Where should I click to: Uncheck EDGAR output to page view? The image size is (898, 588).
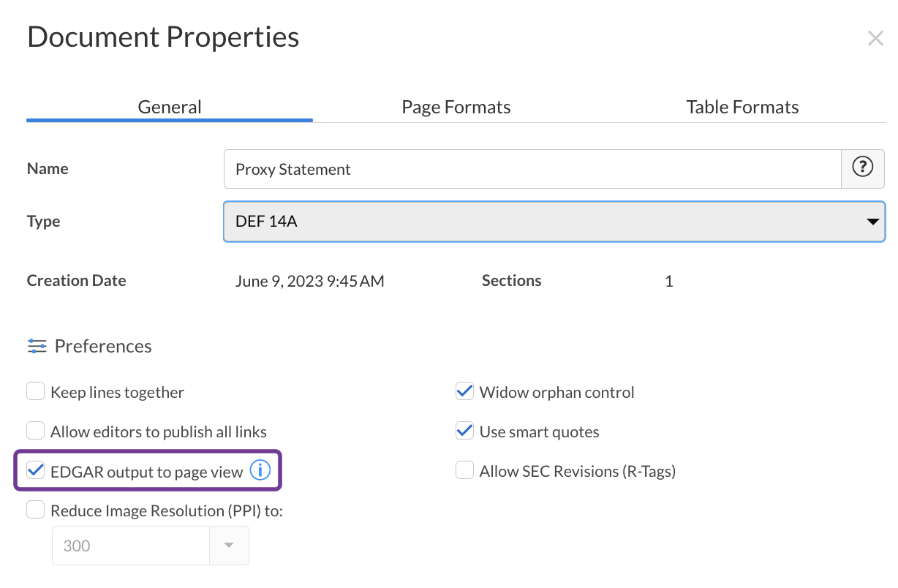pos(35,470)
